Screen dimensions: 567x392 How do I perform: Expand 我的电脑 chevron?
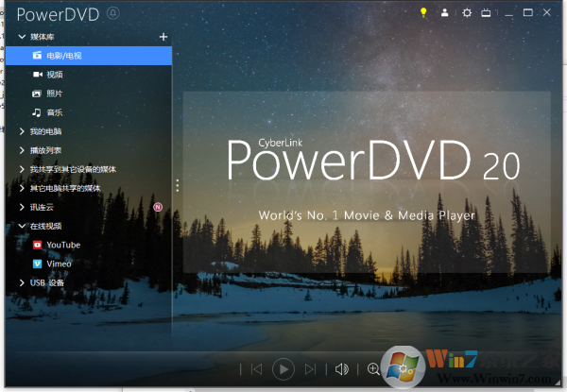pyautogui.click(x=22, y=131)
